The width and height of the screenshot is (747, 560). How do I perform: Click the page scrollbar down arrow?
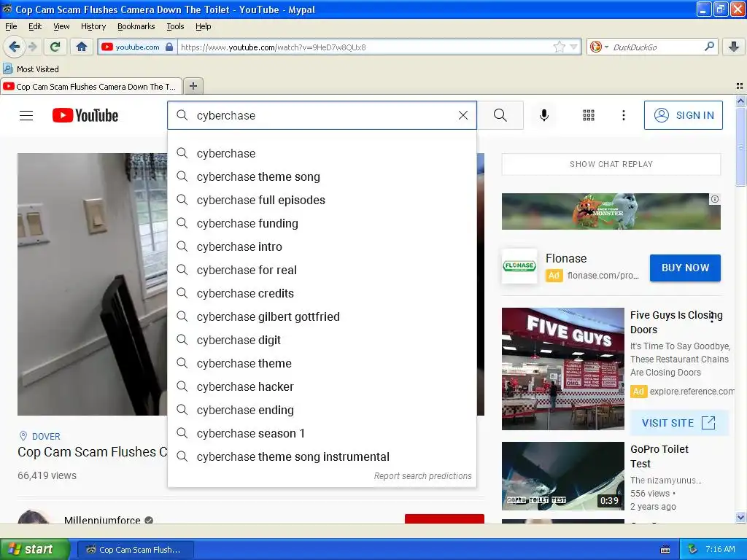[740, 518]
